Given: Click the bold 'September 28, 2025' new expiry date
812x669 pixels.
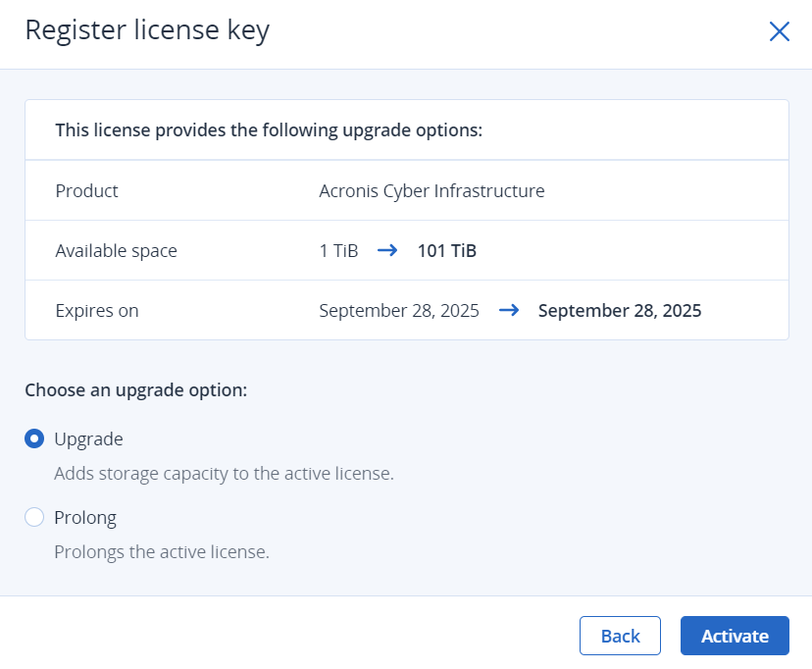Looking at the screenshot, I should (x=620, y=311).
